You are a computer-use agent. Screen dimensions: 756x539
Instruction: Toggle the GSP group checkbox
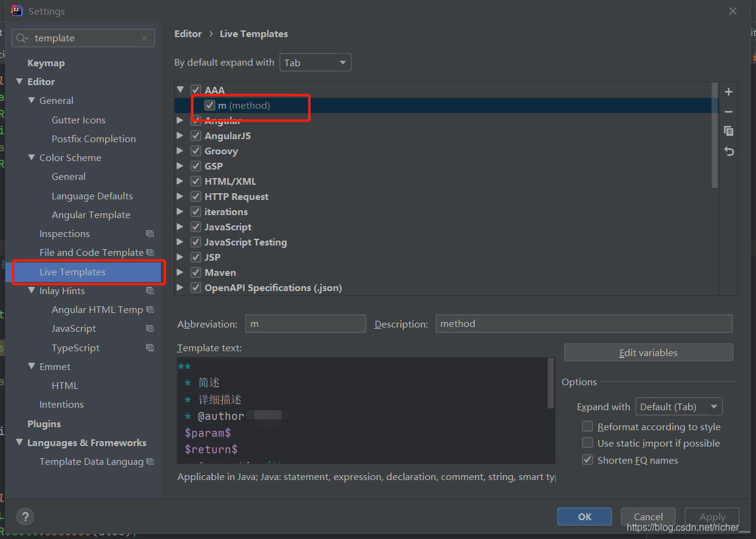click(196, 166)
